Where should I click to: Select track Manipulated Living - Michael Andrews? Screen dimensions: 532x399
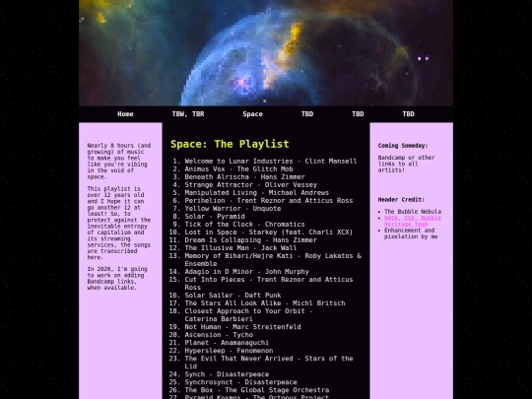coord(256,193)
